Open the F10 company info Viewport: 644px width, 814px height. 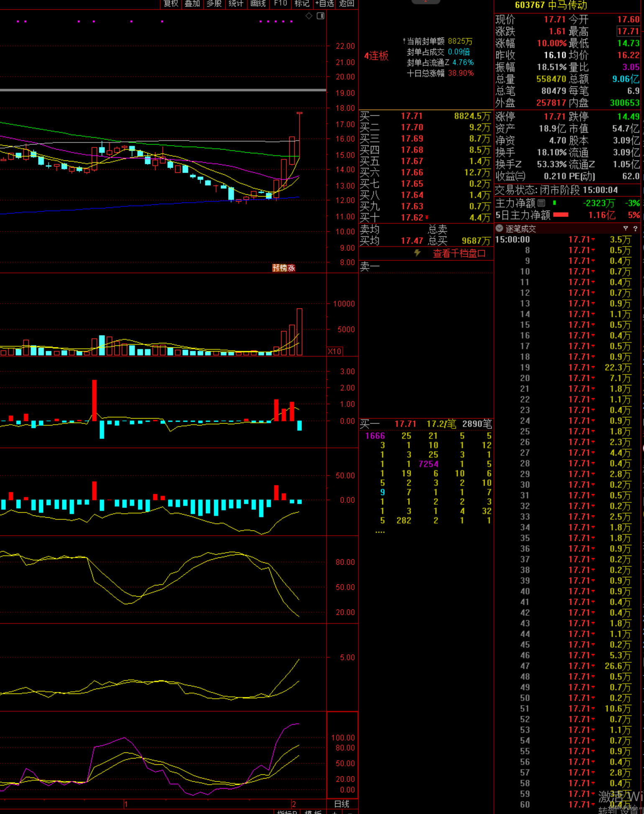(280, 4)
